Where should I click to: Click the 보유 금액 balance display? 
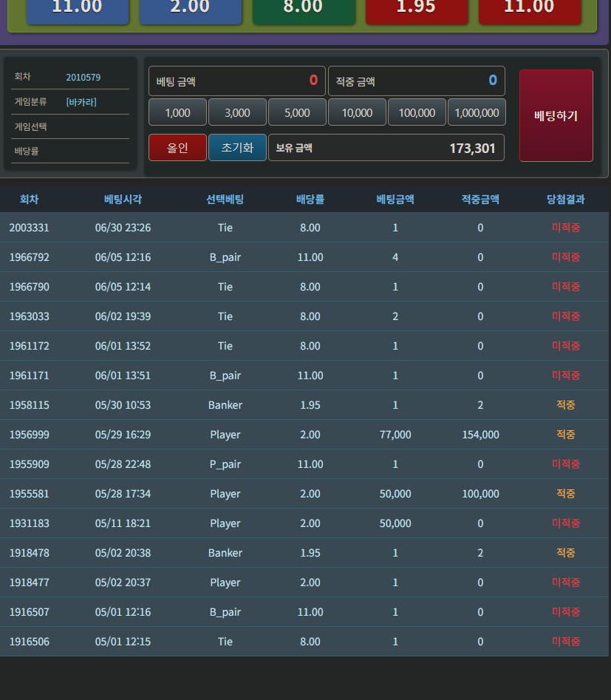pyautogui.click(x=386, y=147)
